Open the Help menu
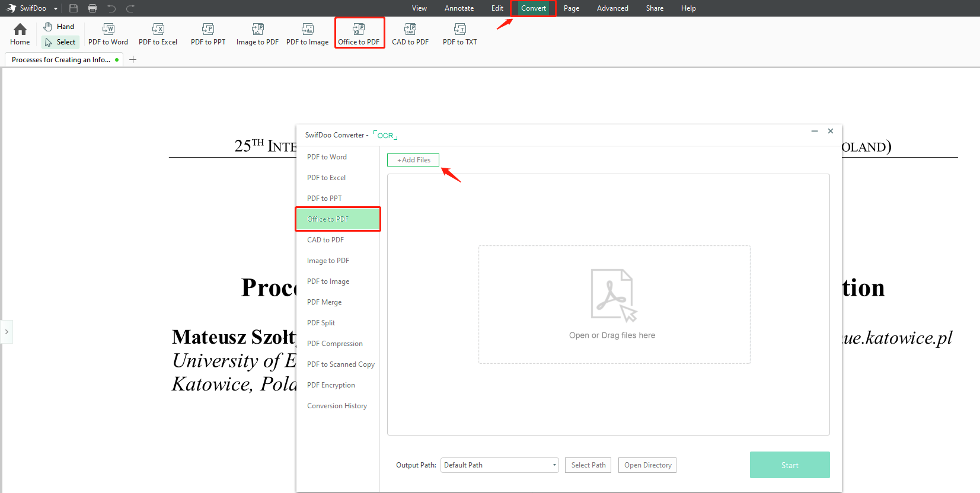Image resolution: width=980 pixels, height=493 pixels. (x=688, y=8)
